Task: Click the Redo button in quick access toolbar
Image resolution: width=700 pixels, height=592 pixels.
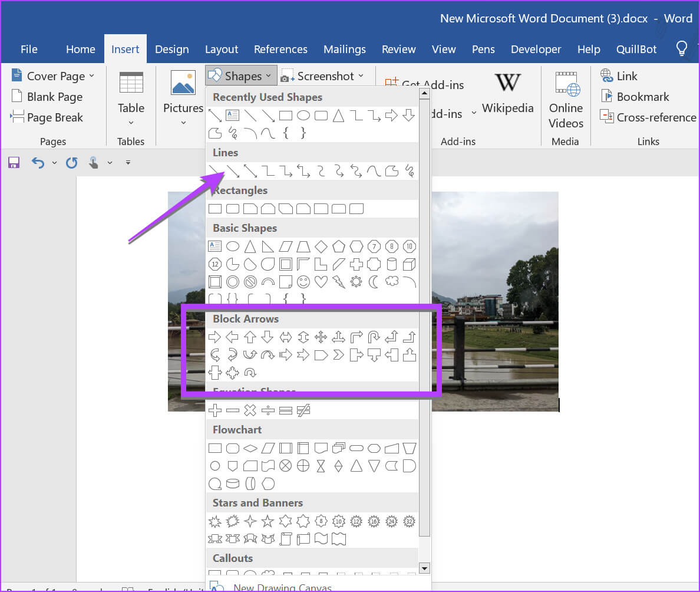Action: point(72,163)
